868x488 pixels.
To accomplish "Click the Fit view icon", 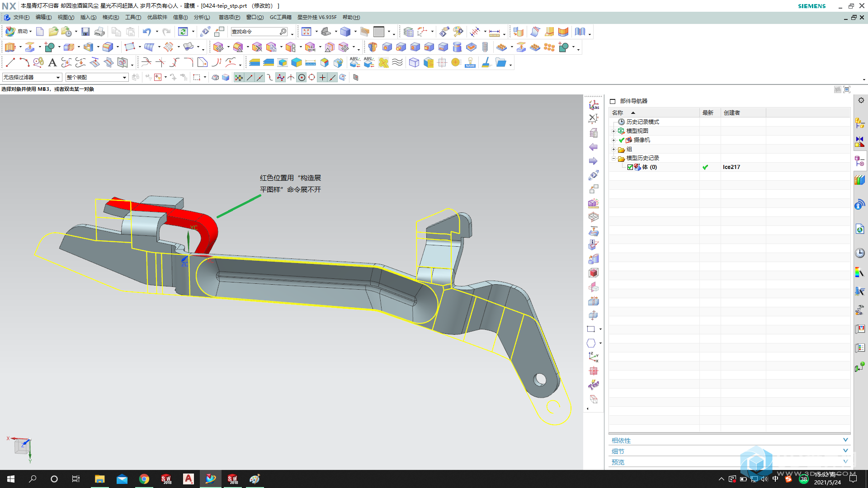I will (x=307, y=32).
